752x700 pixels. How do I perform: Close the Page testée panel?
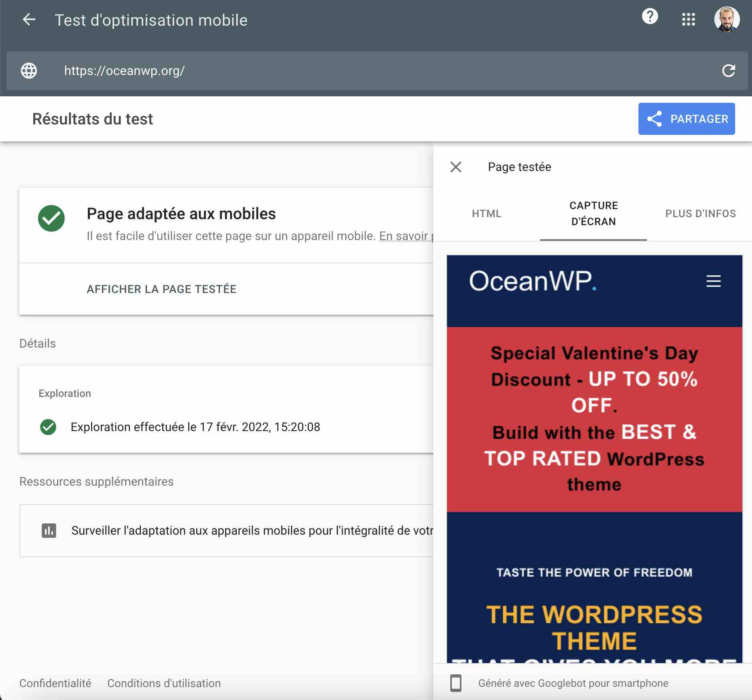456,167
